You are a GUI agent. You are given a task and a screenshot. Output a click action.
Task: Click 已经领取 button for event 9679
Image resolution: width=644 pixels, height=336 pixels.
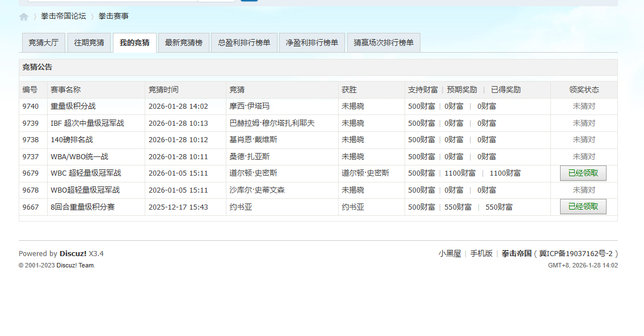pyautogui.click(x=583, y=173)
